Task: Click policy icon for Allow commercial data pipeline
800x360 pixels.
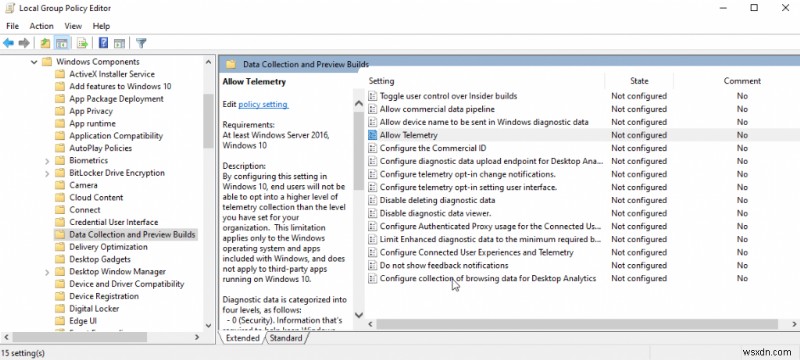Action: 372,109
